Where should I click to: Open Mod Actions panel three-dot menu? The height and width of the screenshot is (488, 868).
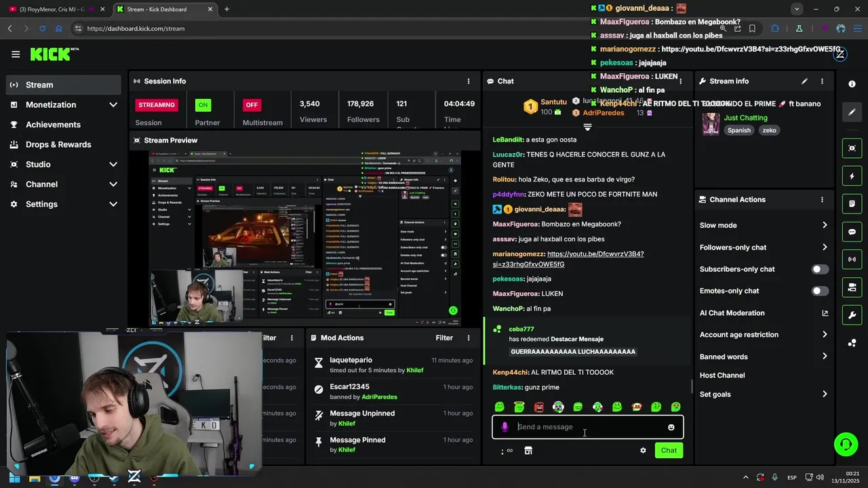tap(468, 338)
